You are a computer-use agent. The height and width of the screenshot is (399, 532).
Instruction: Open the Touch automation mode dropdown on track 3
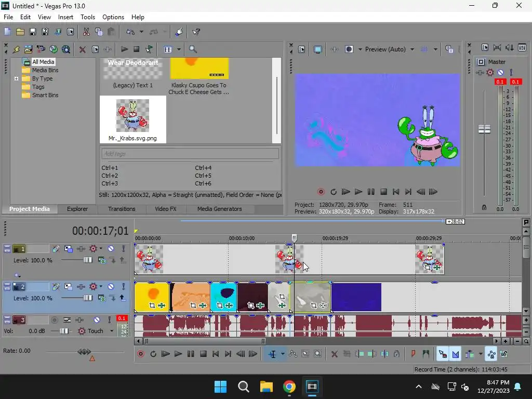pyautogui.click(x=112, y=331)
